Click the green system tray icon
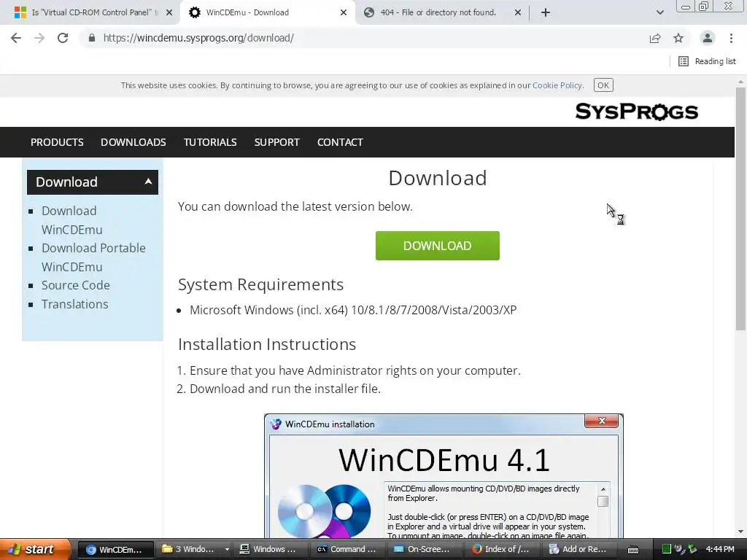 coord(667,549)
